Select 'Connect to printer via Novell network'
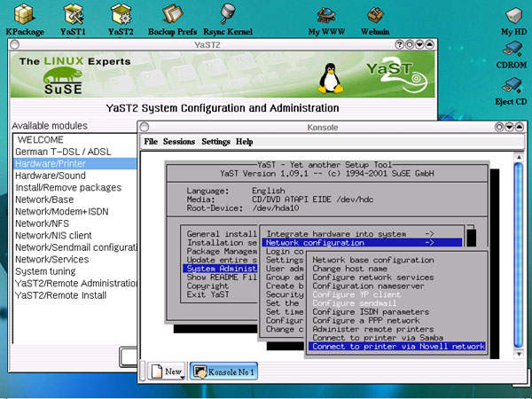This screenshot has height=399, width=532. click(397, 347)
